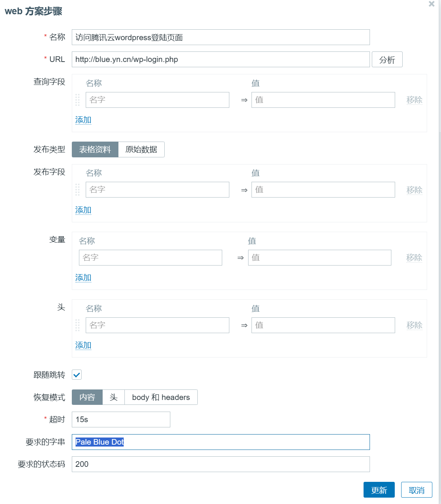Click the 要求的字串 field

pos(221,442)
